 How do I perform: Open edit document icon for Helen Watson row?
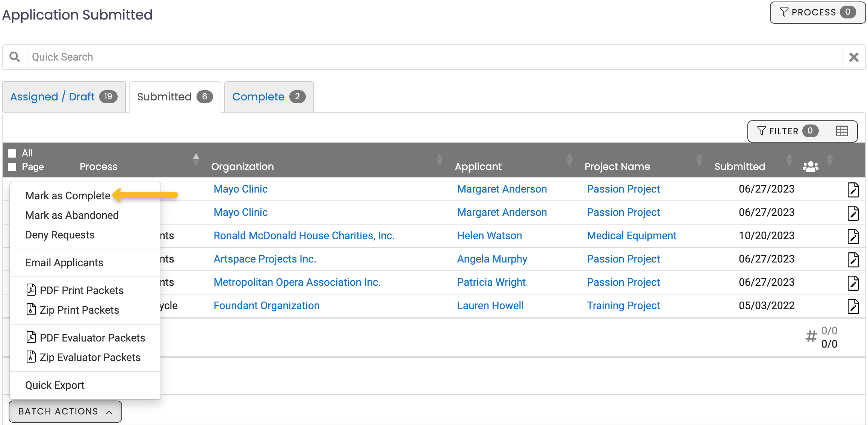(853, 236)
